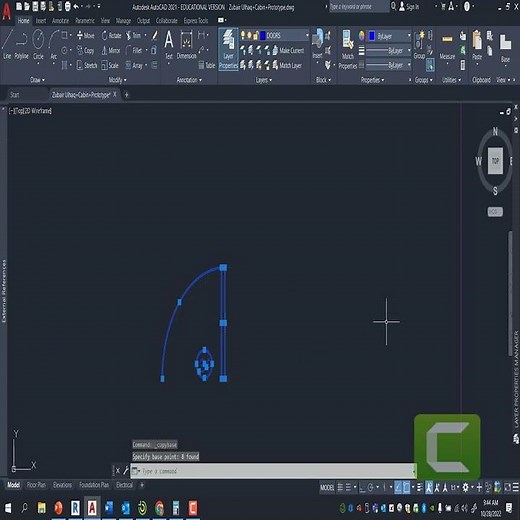The image size is (520, 520).
Task: Add a new layout with the plus button
Action: pyautogui.click(x=142, y=485)
